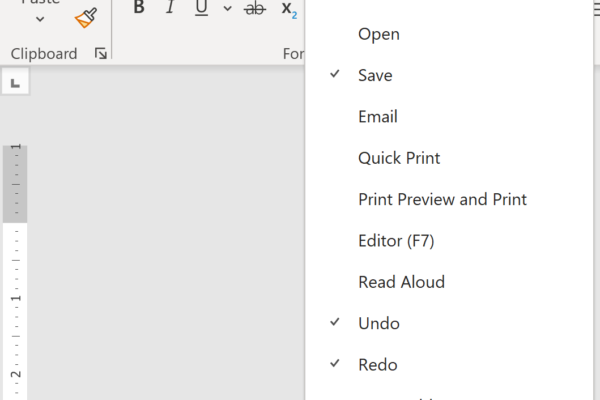Apply underline formatting
The image size is (600, 400).
tap(201, 7)
